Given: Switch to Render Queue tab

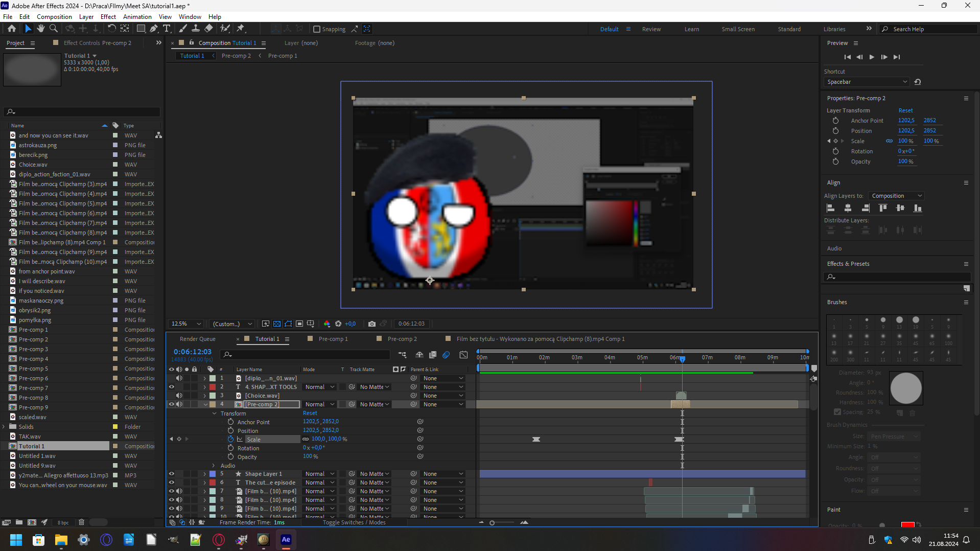Looking at the screenshot, I should tap(197, 339).
